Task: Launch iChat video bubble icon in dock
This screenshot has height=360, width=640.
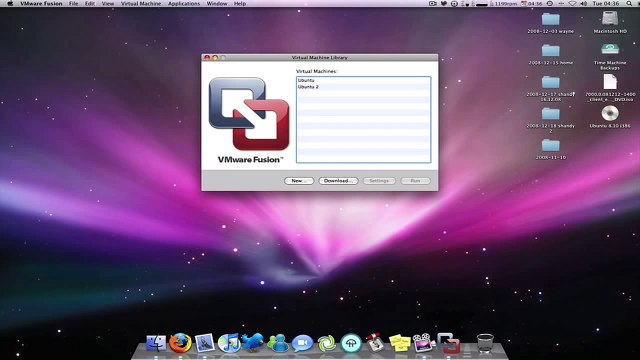Action: pyautogui.click(x=302, y=343)
